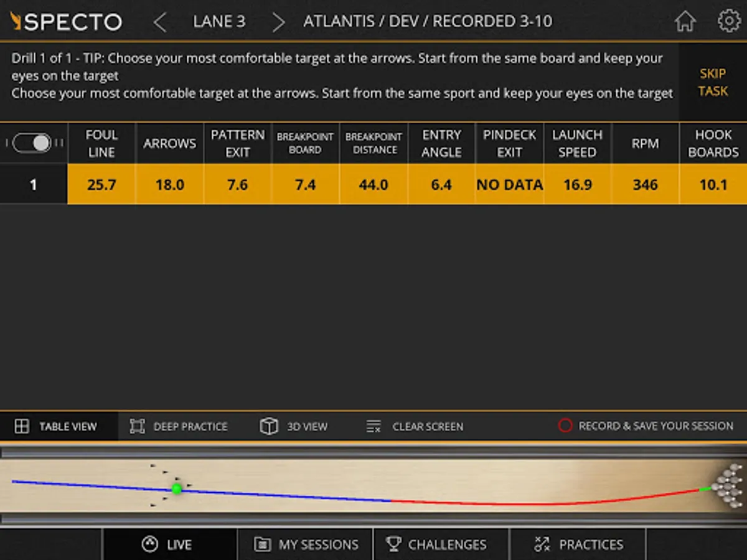Open the Practices tab
Viewport: 747px width, 560px height.
point(578,544)
